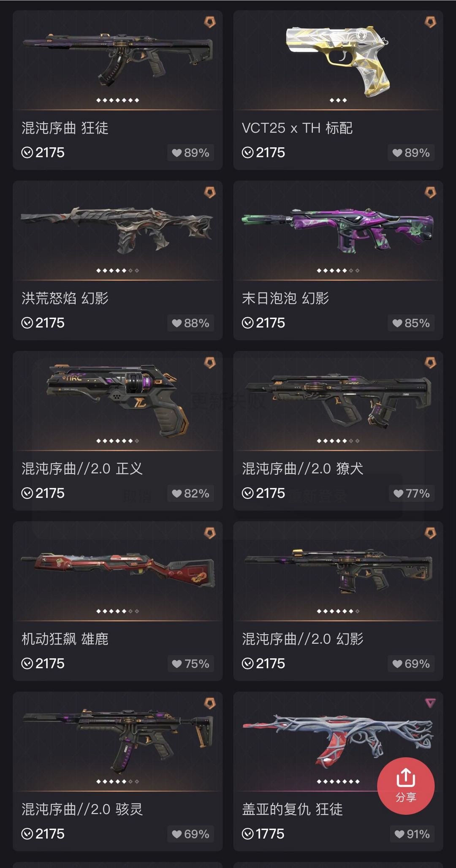
Task: Open the 混沌序曲//2.0 幻影 skin title
Action: [x=303, y=639]
